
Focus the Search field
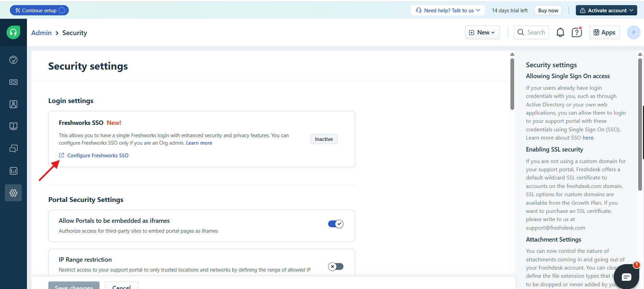pos(531,32)
